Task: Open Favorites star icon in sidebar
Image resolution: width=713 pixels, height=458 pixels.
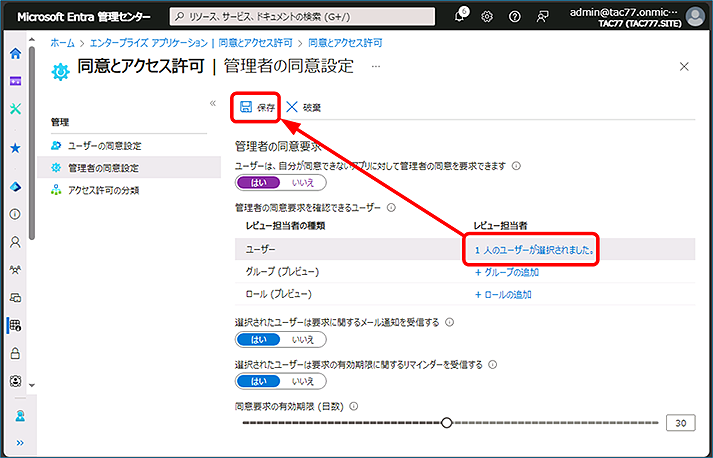Action: pyautogui.click(x=15, y=148)
